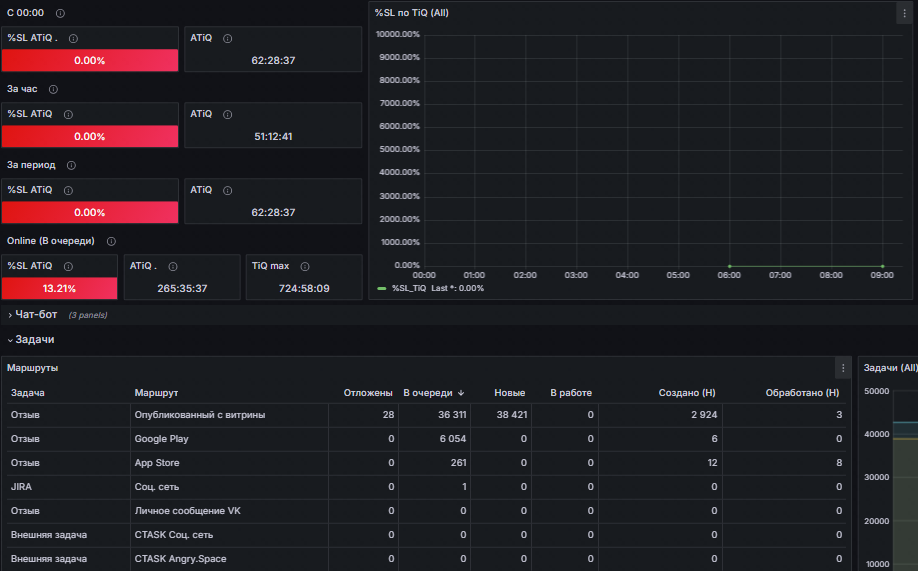Click info icon beside 'За час' heading

(x=53, y=89)
